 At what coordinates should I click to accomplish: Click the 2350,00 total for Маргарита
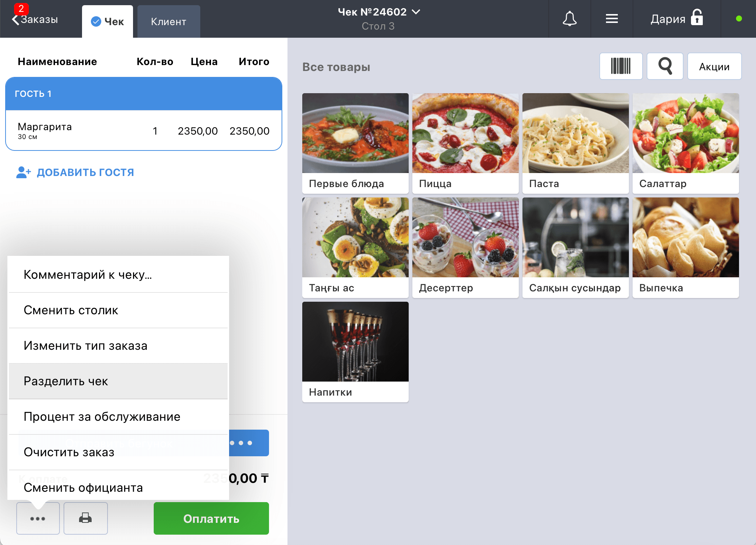click(249, 131)
